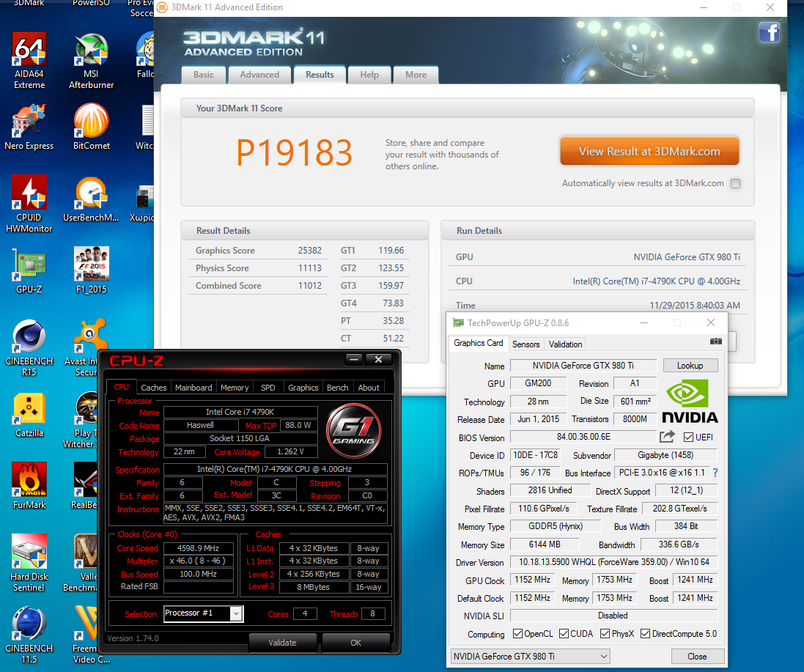This screenshot has height=672, width=804.
Task: Toggle PhysX computing checkbox
Action: 605,634
